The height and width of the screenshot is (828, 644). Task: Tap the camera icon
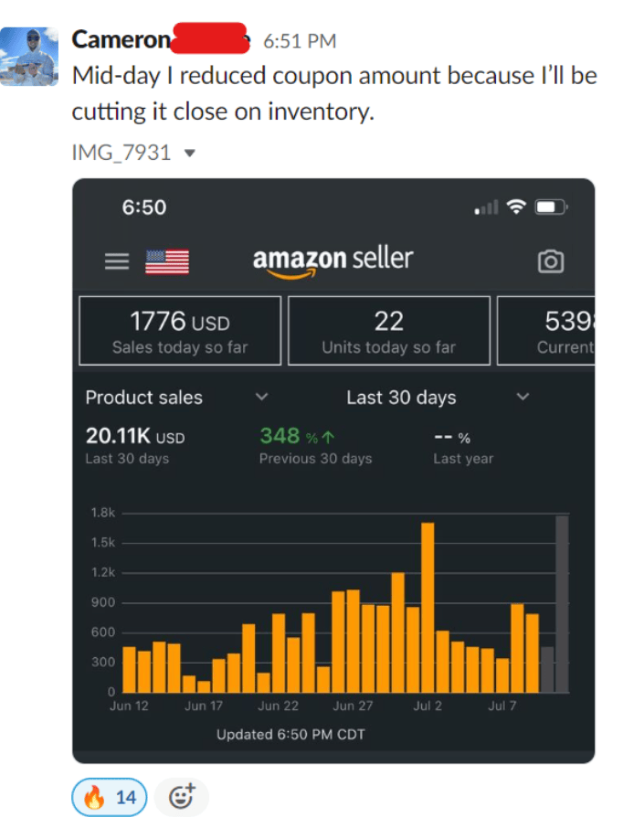tap(551, 261)
